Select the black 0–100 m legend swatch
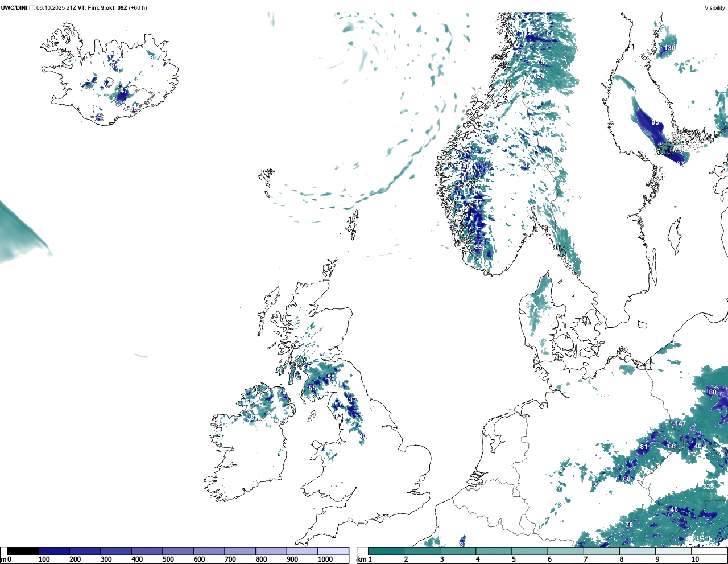The height and width of the screenshot is (564, 728). pyautogui.click(x=23, y=551)
